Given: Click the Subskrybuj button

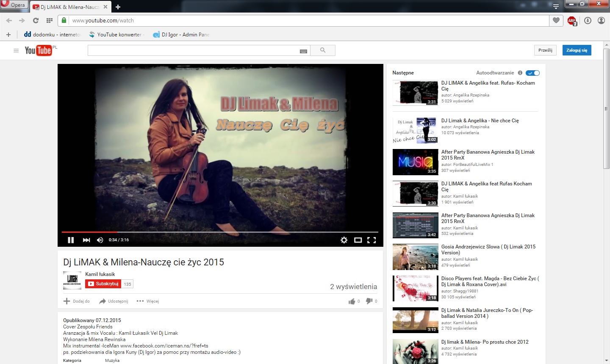Looking at the screenshot, I should click(103, 284).
